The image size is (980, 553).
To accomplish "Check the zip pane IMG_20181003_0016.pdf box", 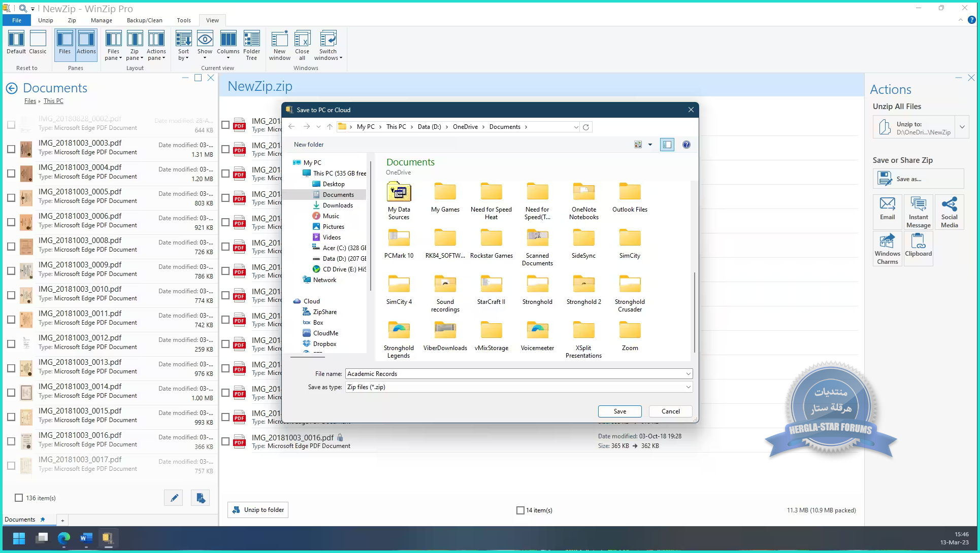I will 225,441.
